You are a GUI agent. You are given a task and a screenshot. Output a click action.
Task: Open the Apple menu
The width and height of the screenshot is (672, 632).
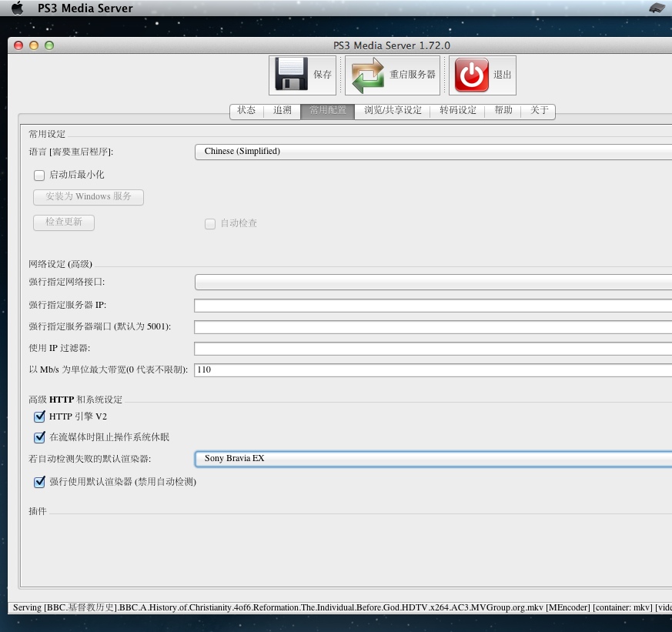17,8
